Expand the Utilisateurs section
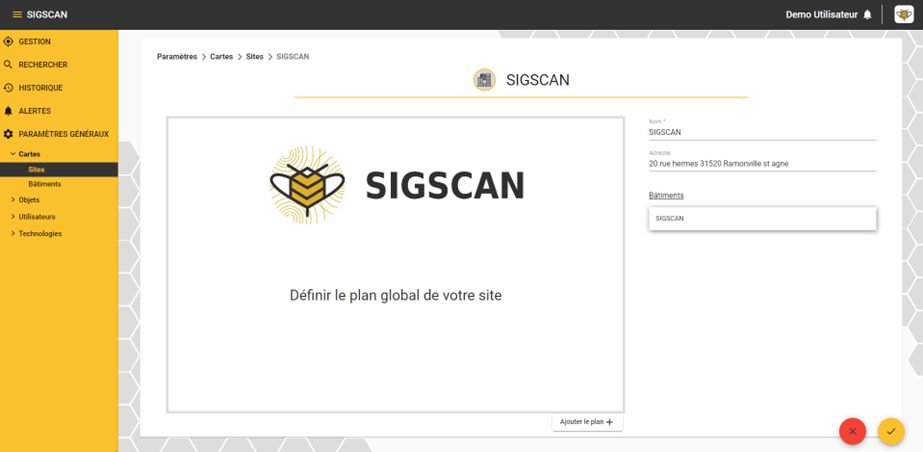Screen dimensions: 923x452 tap(13, 217)
